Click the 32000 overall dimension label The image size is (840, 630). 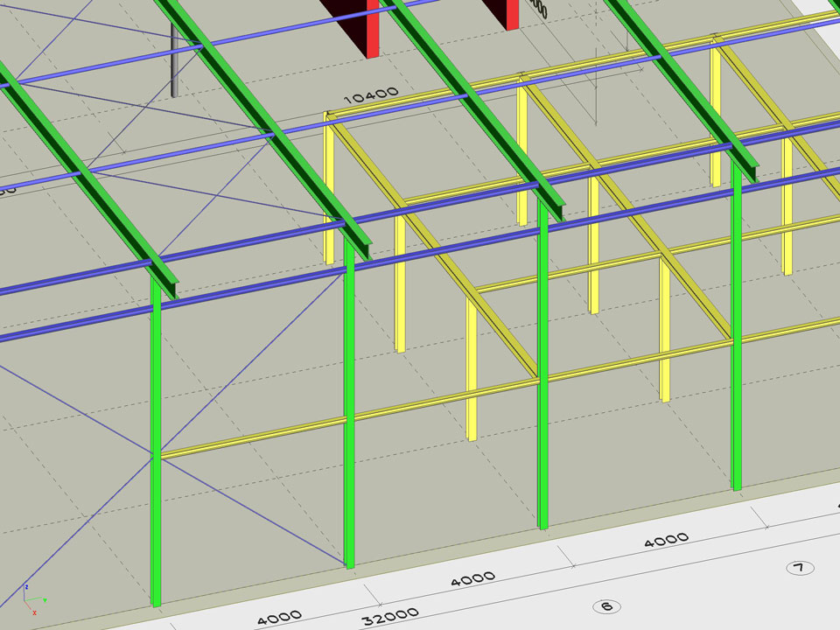(x=389, y=617)
